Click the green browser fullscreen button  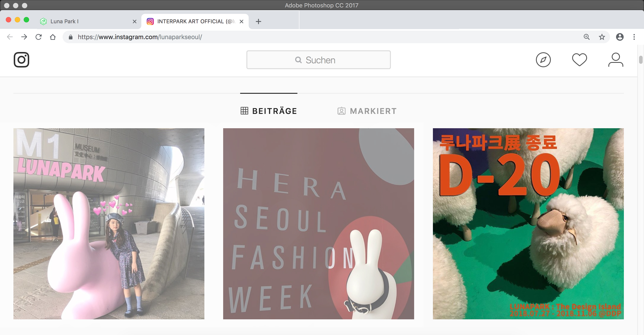[x=27, y=20]
